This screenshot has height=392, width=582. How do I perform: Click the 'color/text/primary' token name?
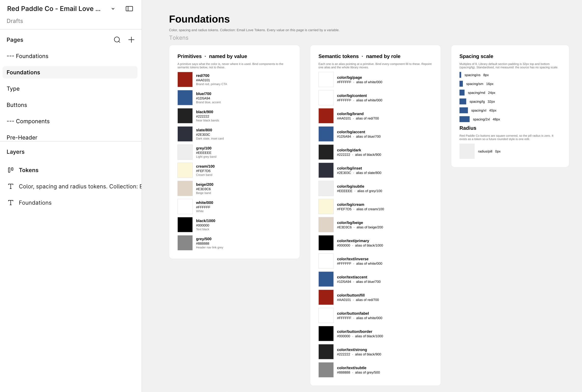click(x=353, y=241)
